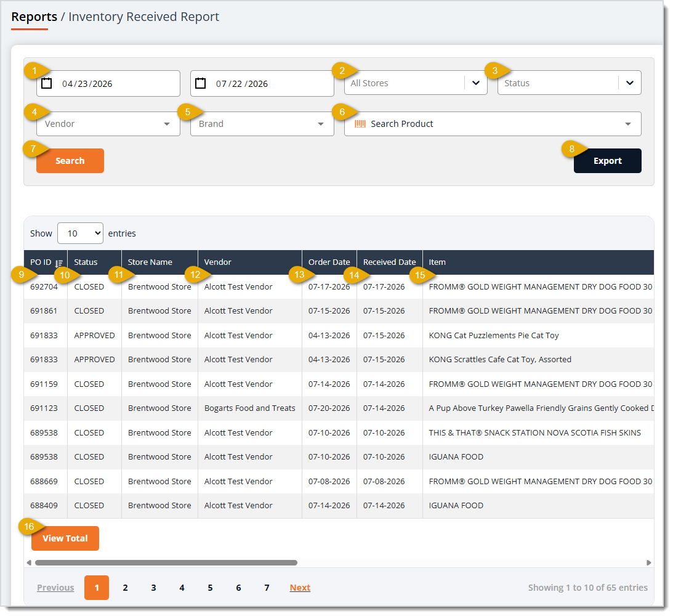Screen dimensions: 673x616
Task: Expand the Brand dropdown
Action: 262,124
